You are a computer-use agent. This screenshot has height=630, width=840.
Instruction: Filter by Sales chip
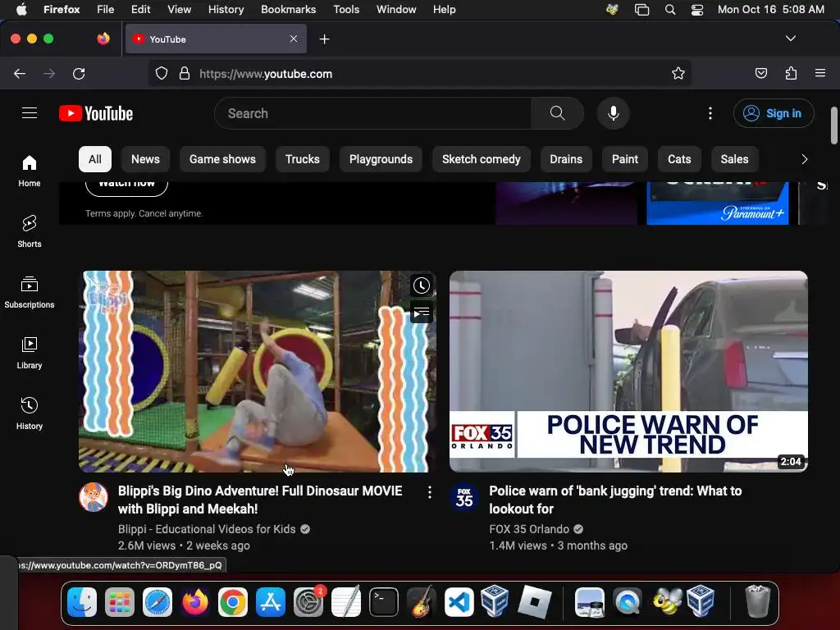click(734, 159)
